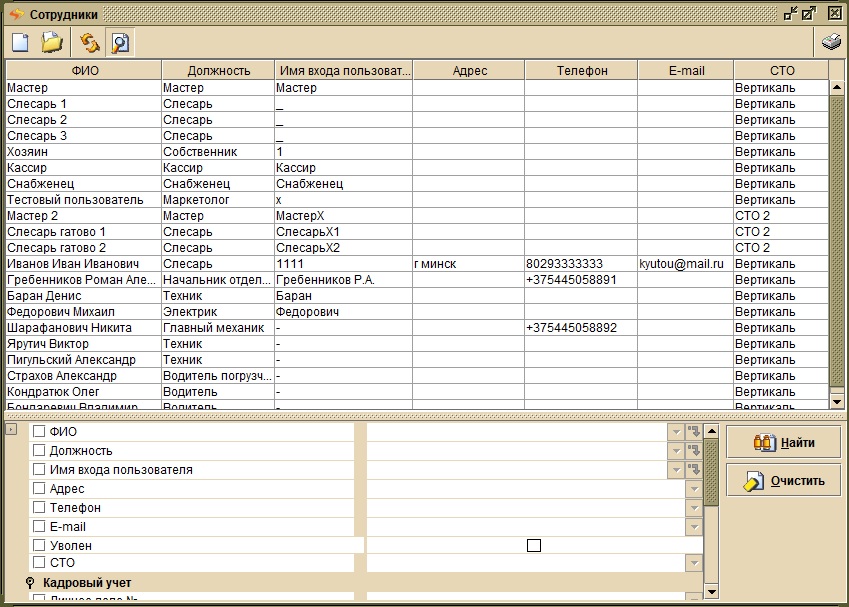Click the small arrow expander left of filter list
Image resolution: width=849 pixels, height=607 pixels.
pos(11,429)
